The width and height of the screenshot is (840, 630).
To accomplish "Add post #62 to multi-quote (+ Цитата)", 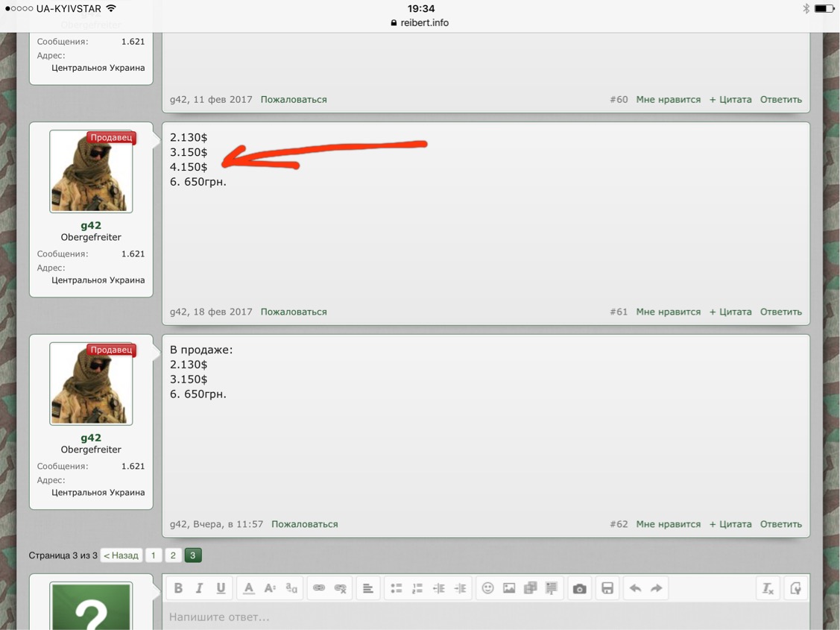I will pyautogui.click(x=730, y=524).
